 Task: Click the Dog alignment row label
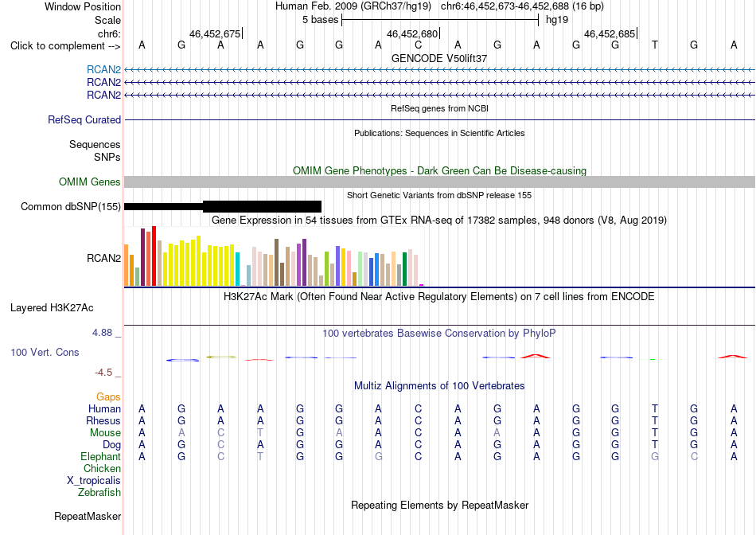111,444
